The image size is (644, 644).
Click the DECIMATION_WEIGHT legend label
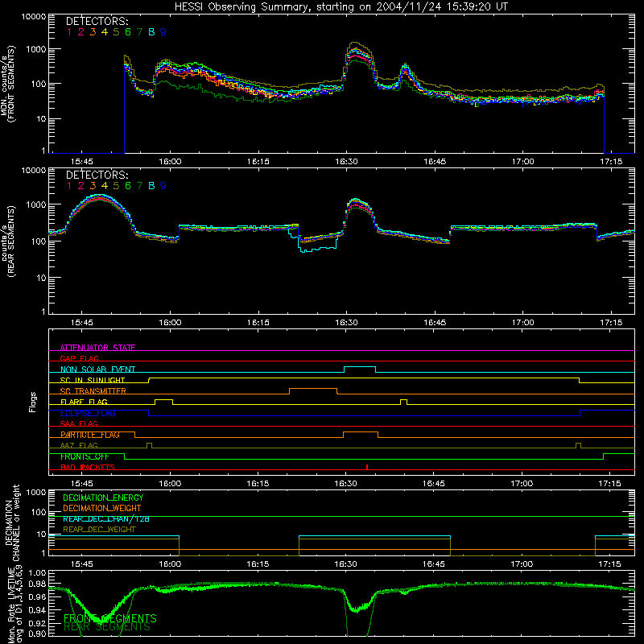(102, 508)
